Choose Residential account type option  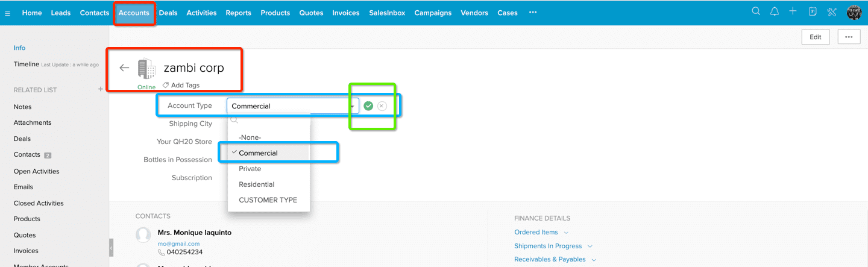269,184
